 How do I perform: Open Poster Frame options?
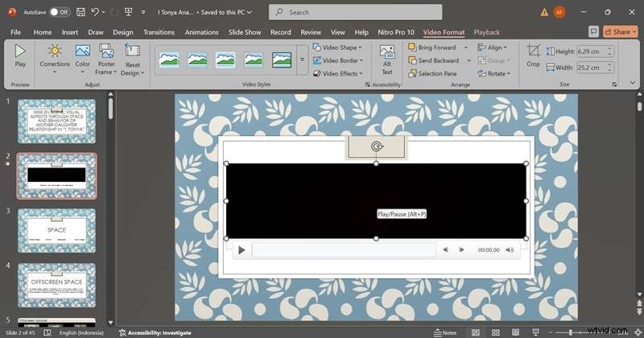tap(106, 59)
